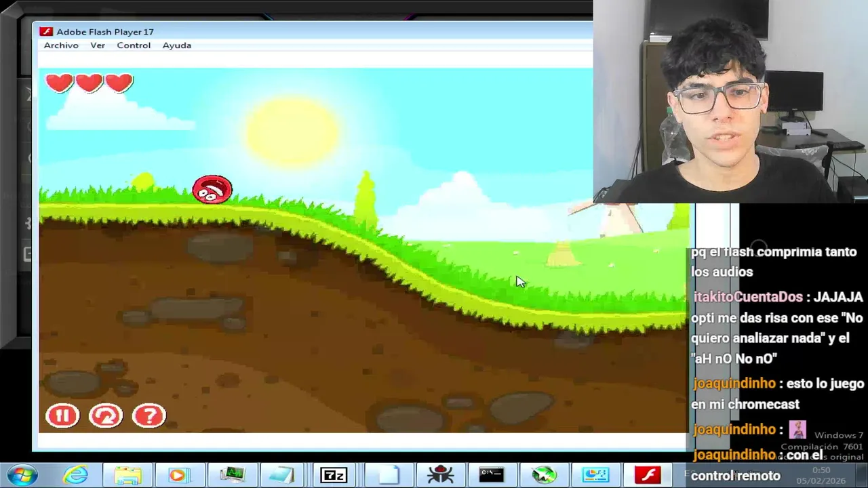This screenshot has height=488, width=868.
Task: Restart the level with the circular arrow button
Action: coord(106,415)
